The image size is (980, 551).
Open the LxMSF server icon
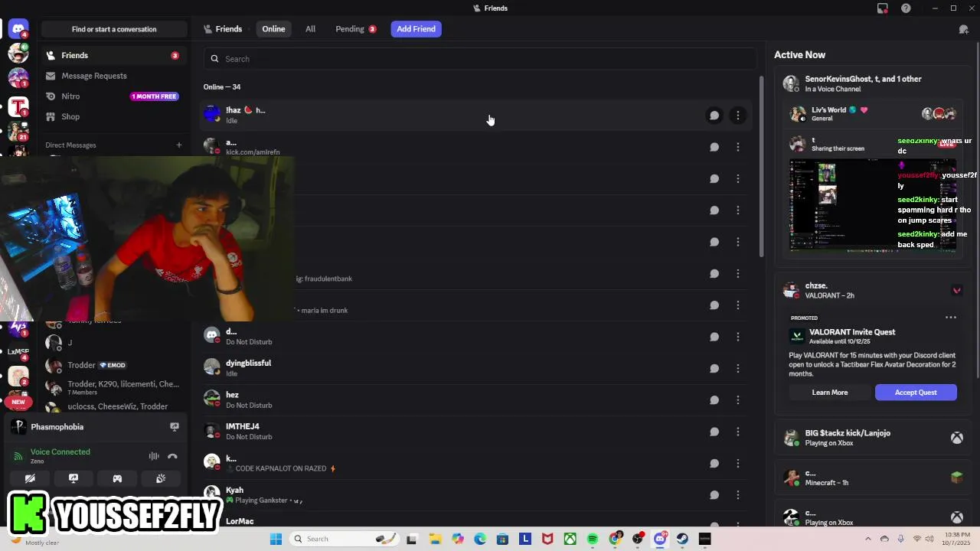pyautogui.click(x=18, y=352)
